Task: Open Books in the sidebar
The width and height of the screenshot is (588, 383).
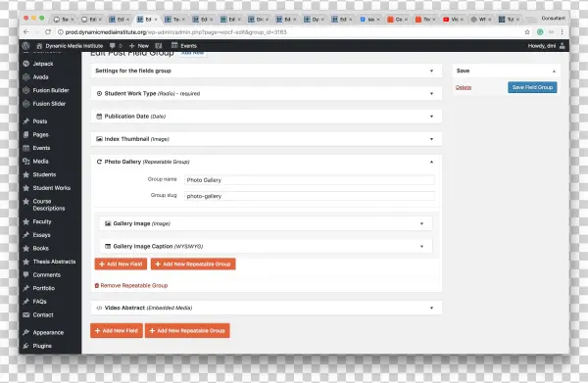Action: (40, 248)
